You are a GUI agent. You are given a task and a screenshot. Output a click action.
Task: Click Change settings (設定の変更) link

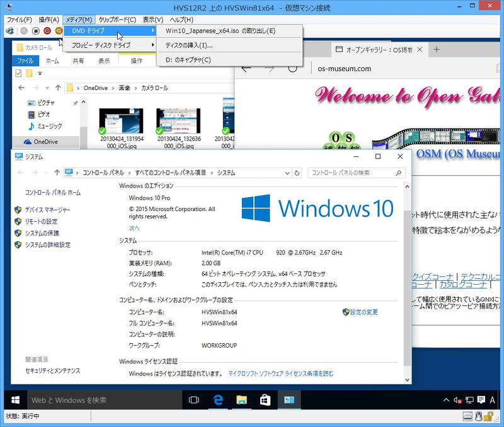point(364,312)
